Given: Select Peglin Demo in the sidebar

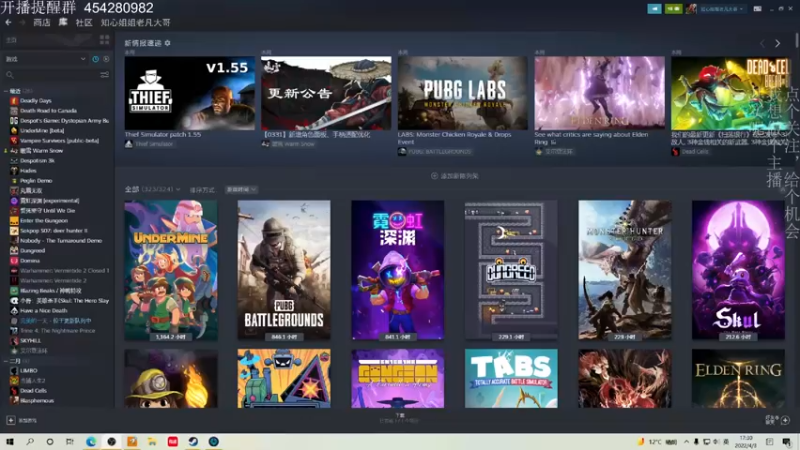Looking at the screenshot, I should pyautogui.click(x=36, y=181).
